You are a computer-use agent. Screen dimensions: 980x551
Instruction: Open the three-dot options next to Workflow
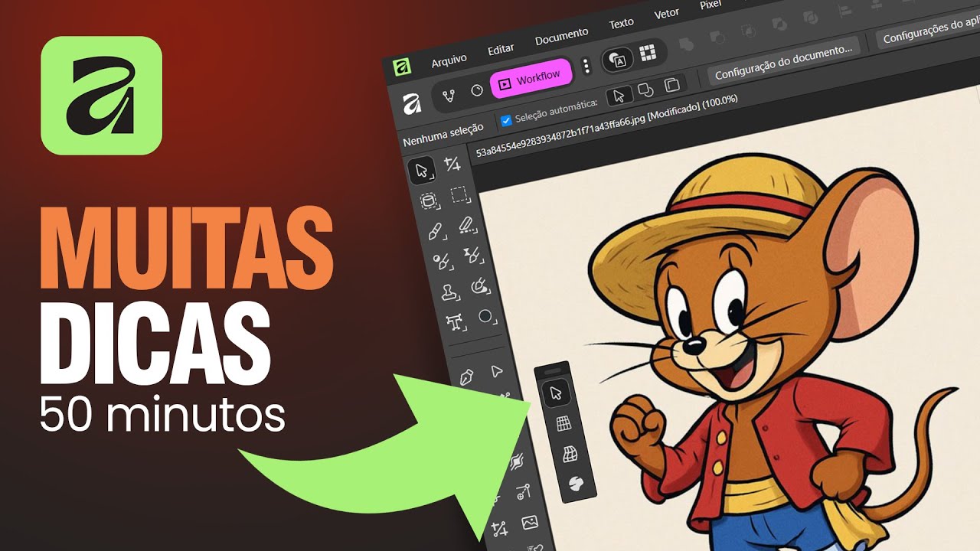tap(586, 66)
